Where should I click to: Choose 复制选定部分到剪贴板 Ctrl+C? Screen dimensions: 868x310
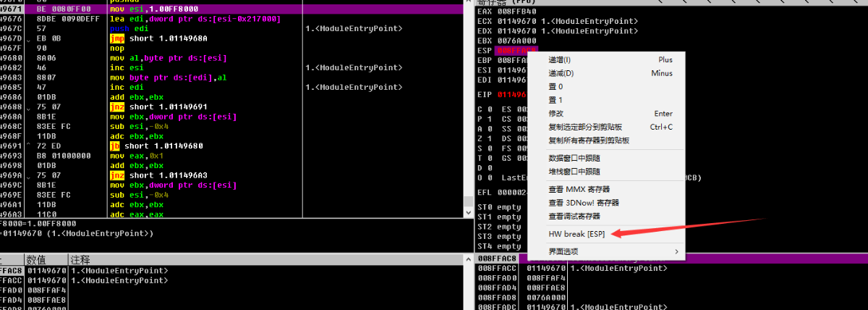click(606, 127)
